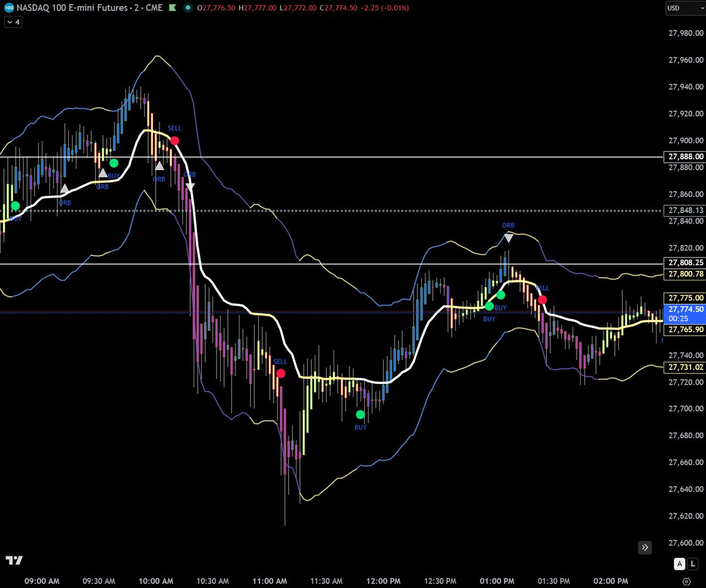
Task: Expand the collapsed indicators legend showing 4
Action: coord(13,22)
